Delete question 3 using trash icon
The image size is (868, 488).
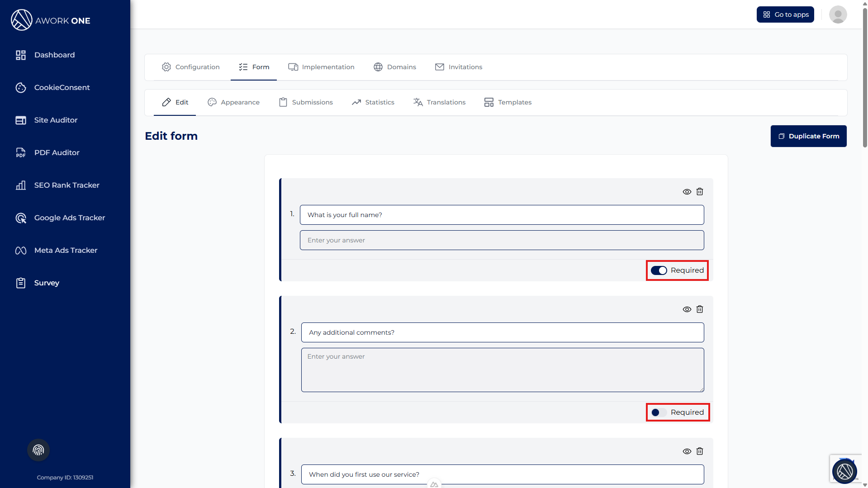pyautogui.click(x=700, y=451)
